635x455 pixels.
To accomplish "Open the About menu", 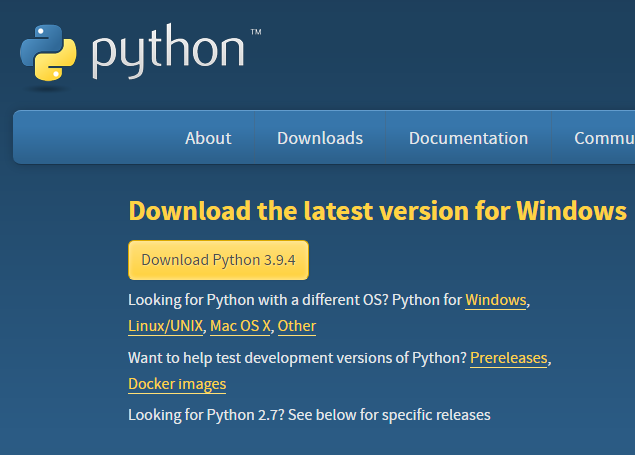I will click(x=208, y=138).
